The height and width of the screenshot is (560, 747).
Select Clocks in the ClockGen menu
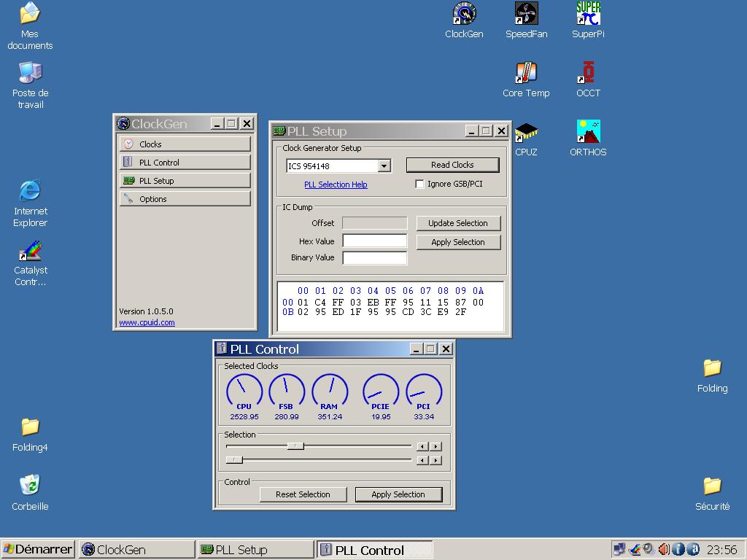(185, 144)
